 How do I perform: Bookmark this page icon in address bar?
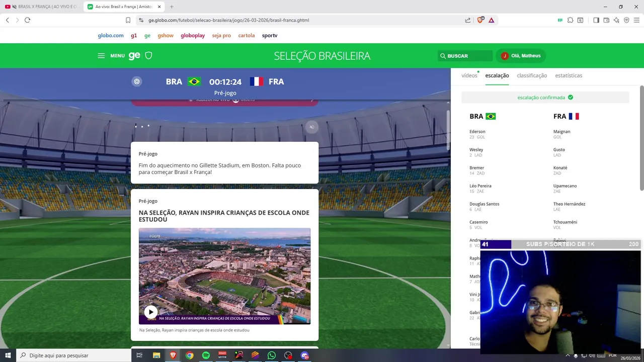128,20
